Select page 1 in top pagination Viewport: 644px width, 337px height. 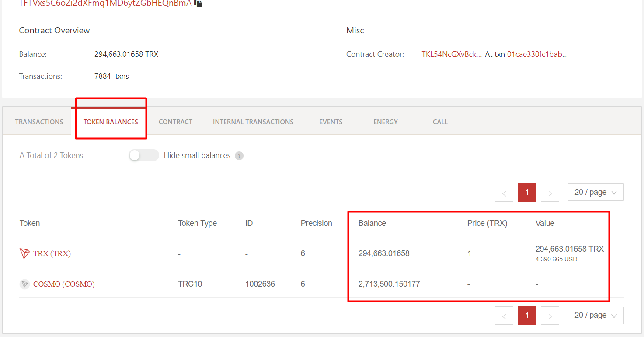(x=527, y=193)
